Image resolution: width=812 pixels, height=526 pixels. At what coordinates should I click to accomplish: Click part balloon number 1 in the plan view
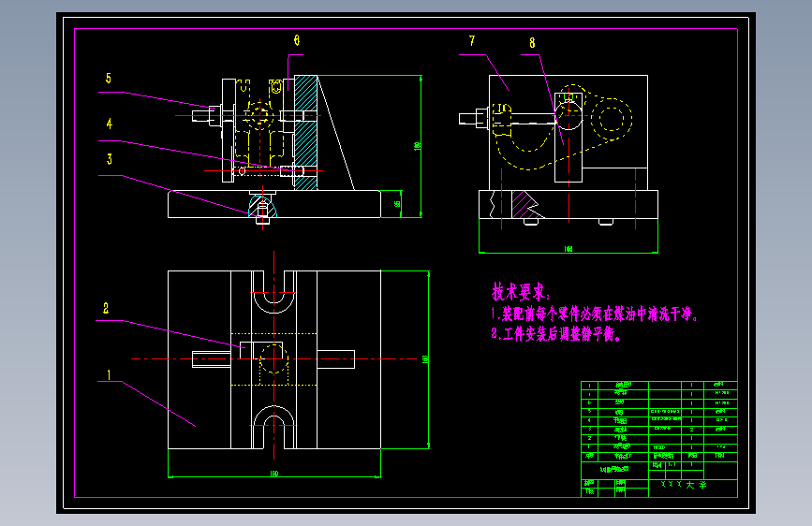pyautogui.click(x=109, y=374)
